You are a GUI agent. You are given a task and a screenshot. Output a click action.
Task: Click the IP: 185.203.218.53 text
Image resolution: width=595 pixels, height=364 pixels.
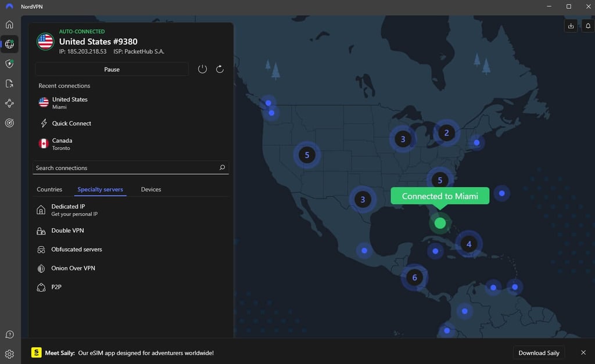pyautogui.click(x=83, y=52)
